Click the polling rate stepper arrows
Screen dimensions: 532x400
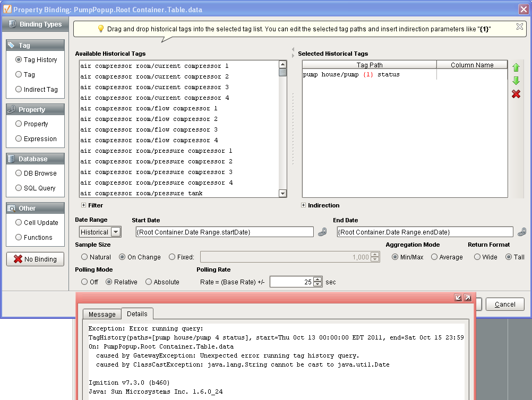coord(318,282)
